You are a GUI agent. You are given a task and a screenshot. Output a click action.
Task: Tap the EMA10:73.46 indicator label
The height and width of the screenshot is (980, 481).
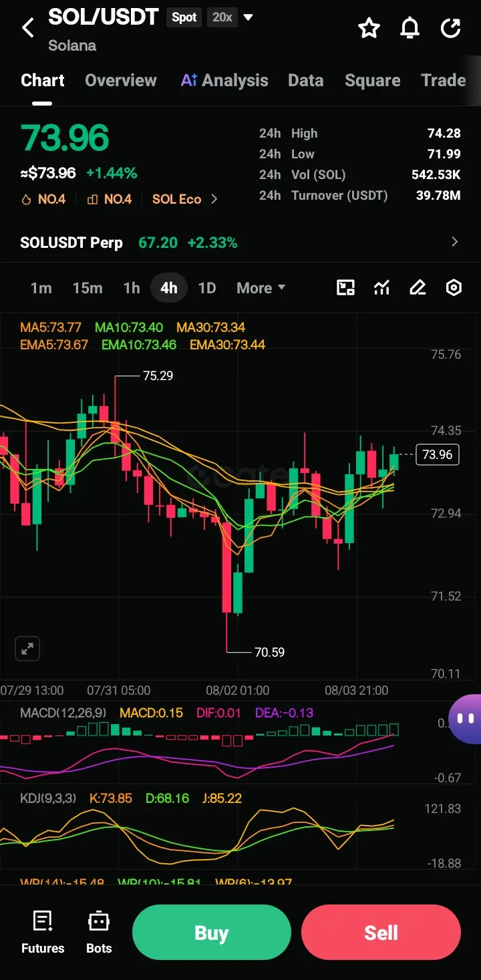click(139, 345)
